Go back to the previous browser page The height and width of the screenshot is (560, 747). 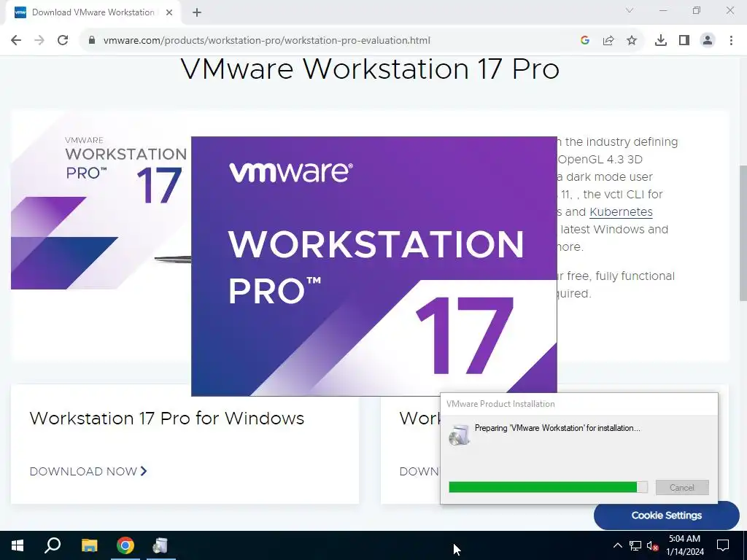pyautogui.click(x=16, y=41)
